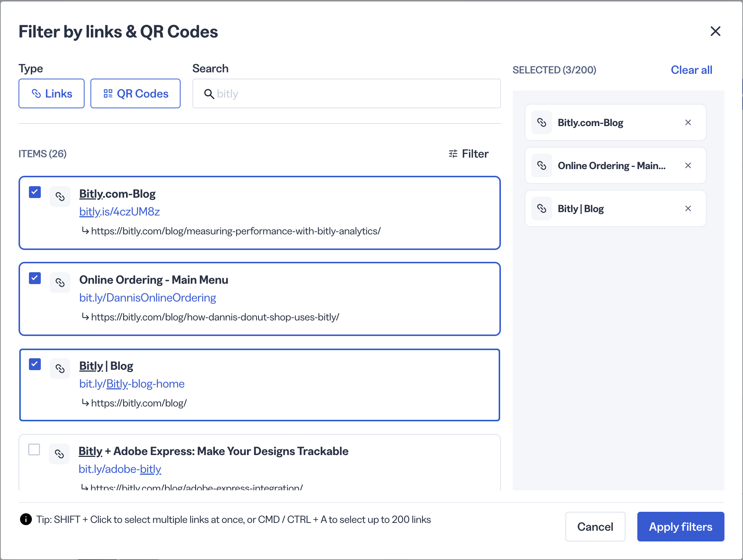Click the redirect arrow under bitly.is/4czUM8z
Image resolution: width=743 pixels, height=560 pixels.
tap(85, 231)
